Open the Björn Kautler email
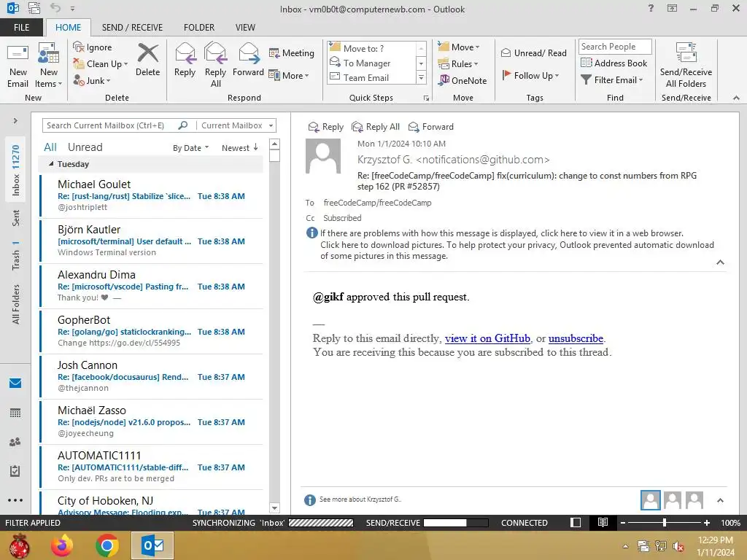This screenshot has height=560, width=747. click(x=152, y=241)
